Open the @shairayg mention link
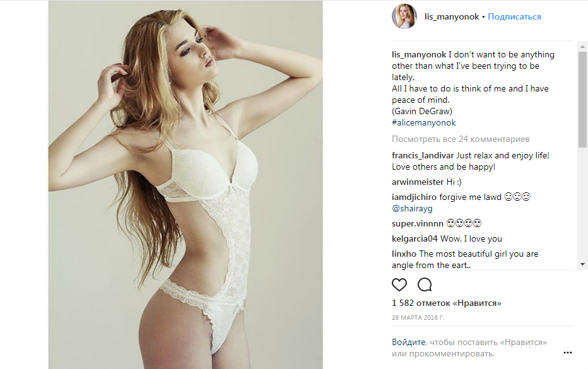Viewport: 588px width, 369px height. click(412, 209)
